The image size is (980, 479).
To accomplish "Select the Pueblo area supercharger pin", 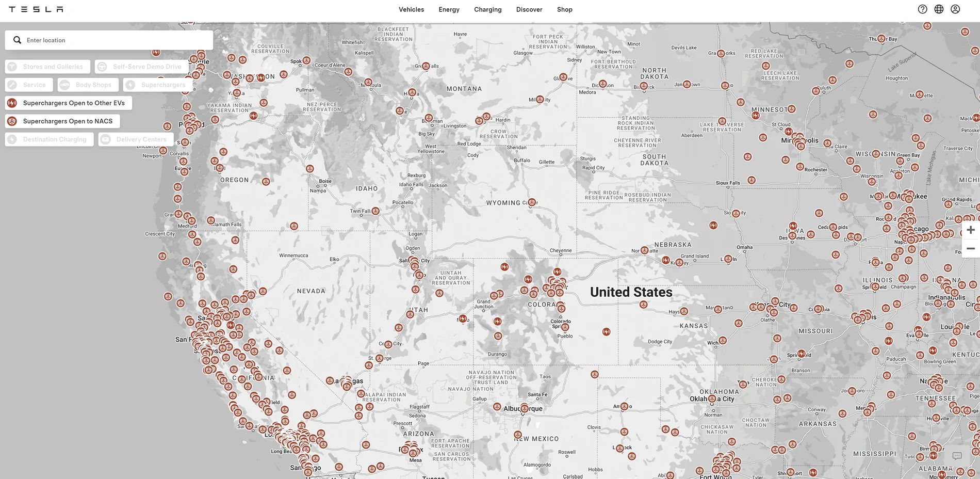I will click(565, 327).
